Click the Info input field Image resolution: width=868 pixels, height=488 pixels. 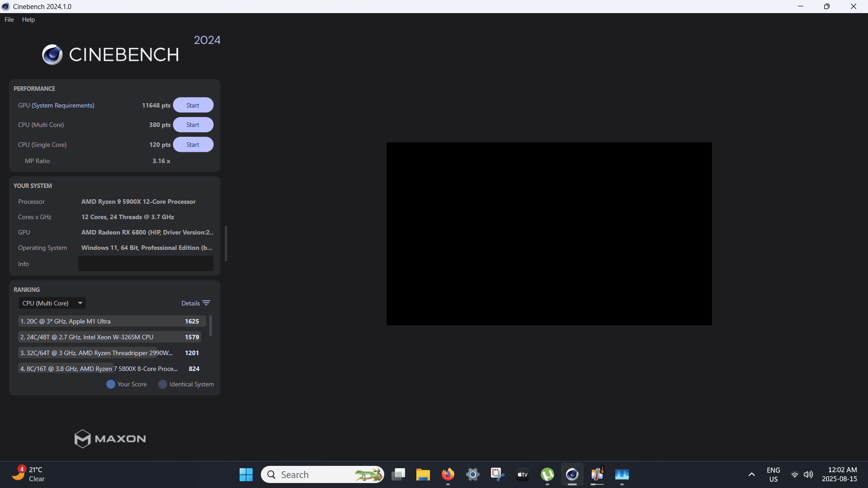tap(146, 264)
